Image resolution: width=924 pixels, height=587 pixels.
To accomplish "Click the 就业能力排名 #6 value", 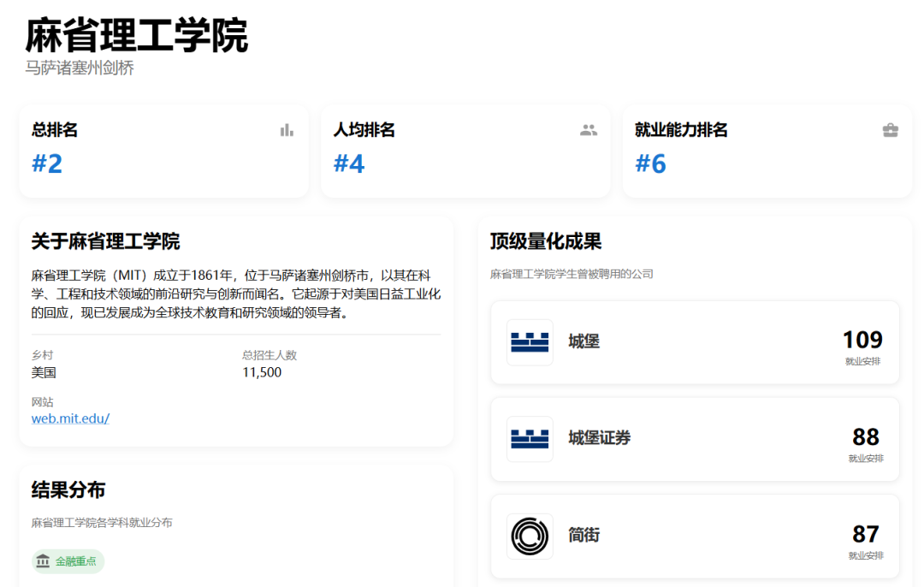I will pos(650,163).
